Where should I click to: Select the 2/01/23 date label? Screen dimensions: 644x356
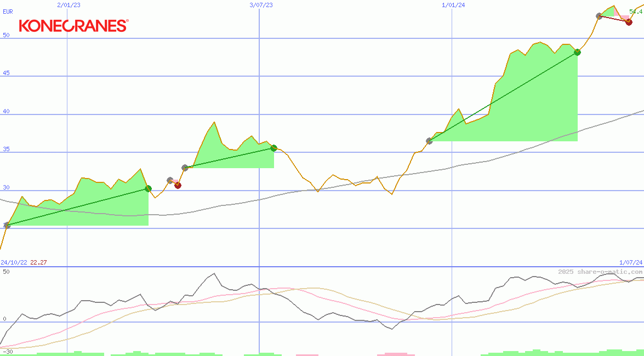point(69,5)
